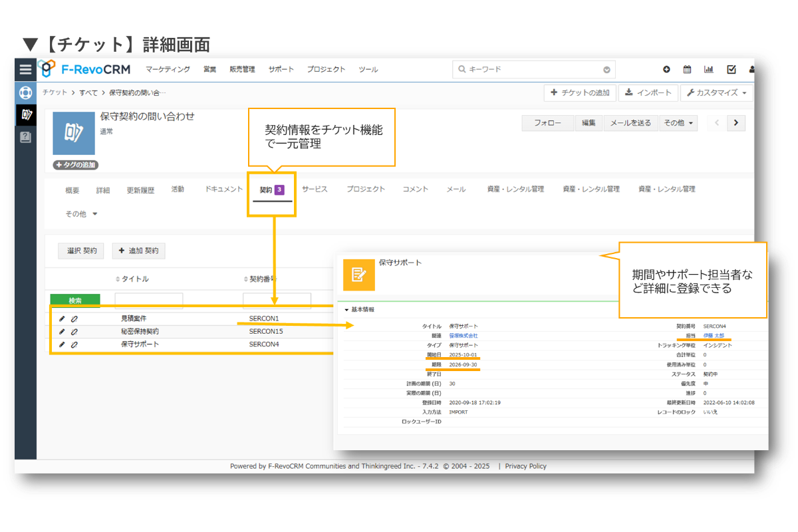Expand the その他 tab dropdown

[x=80, y=213]
